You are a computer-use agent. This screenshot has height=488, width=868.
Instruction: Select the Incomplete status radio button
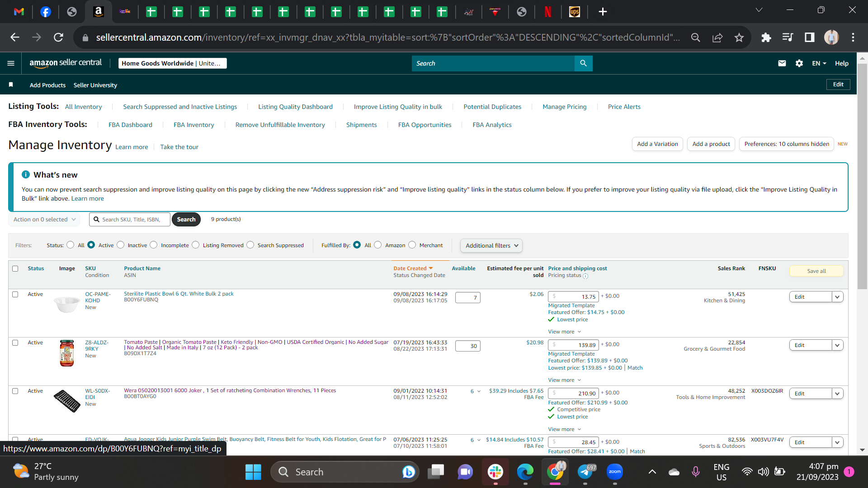(154, 245)
